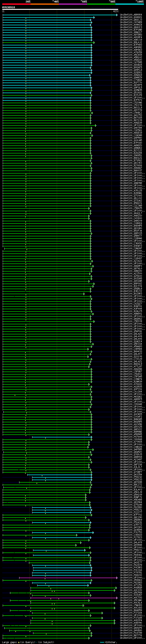
Task: Select the UniRef100_B3TLP8 label
Action: pos(131,95)
